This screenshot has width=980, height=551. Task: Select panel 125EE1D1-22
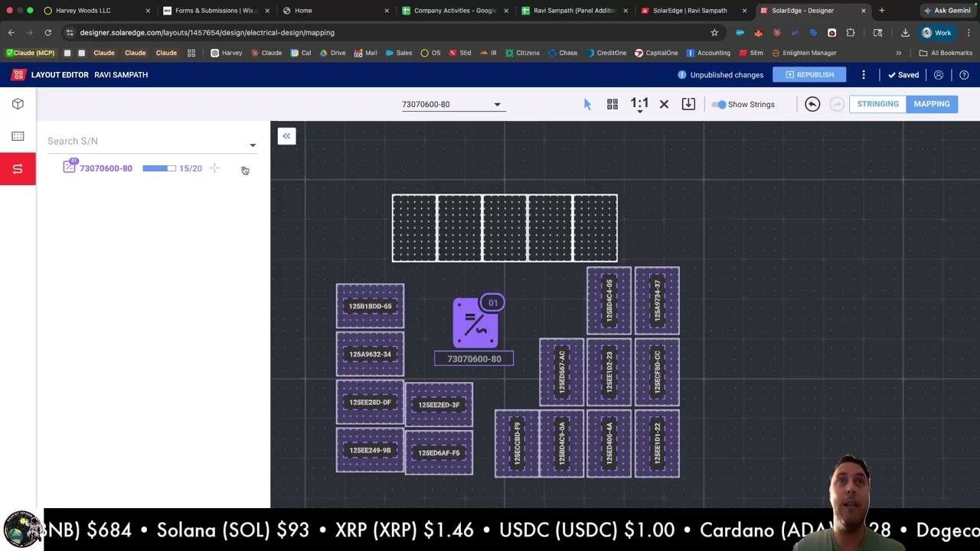[x=657, y=444]
